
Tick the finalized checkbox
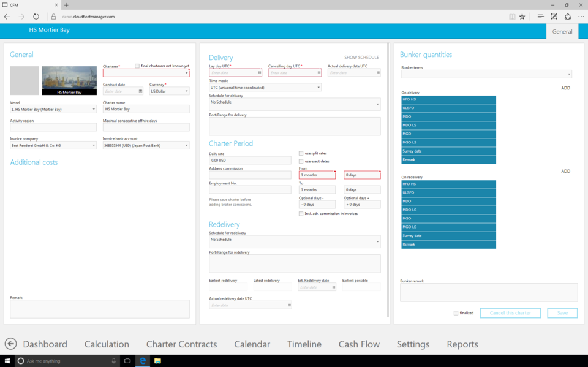(x=456, y=313)
